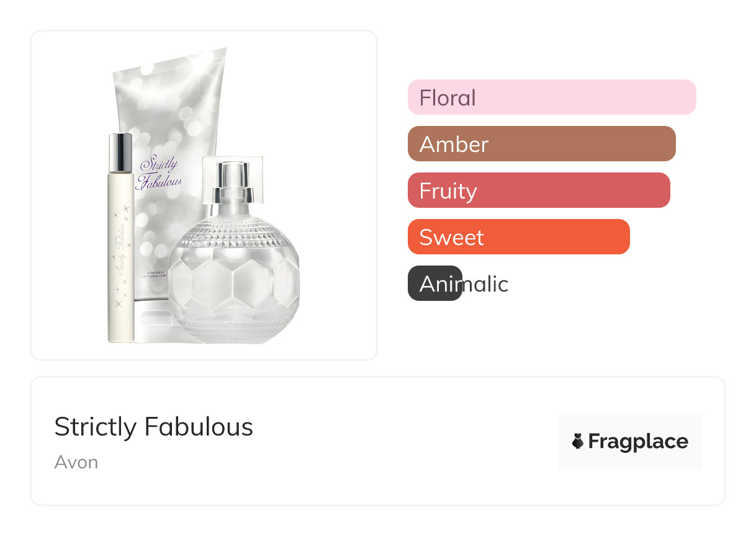
Task: Select the dark Animalic accord bar
Action: pos(434,284)
